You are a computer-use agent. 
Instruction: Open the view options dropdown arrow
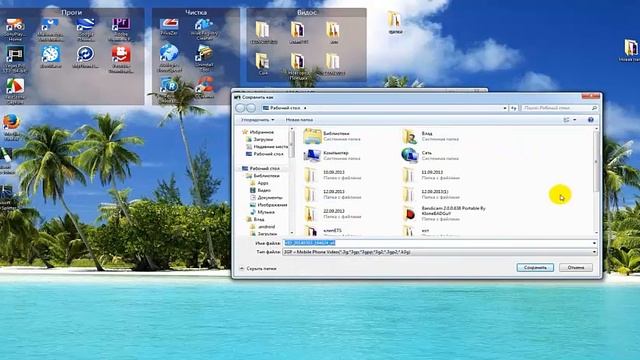pos(575,120)
